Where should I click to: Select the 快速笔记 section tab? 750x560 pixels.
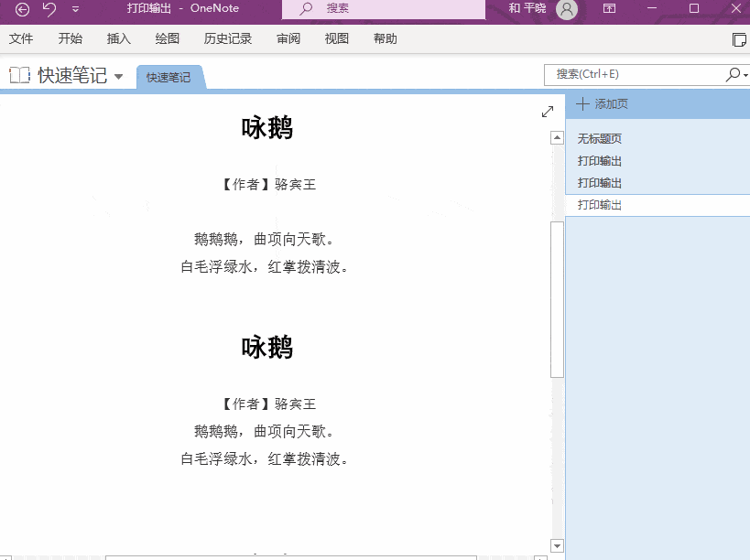coord(168,78)
